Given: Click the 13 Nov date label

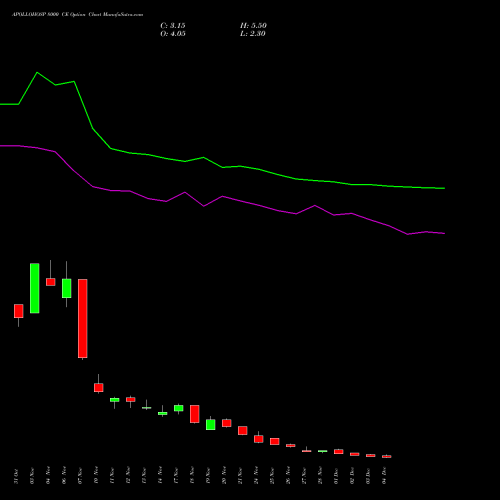Looking at the screenshot, I should click(144, 476).
